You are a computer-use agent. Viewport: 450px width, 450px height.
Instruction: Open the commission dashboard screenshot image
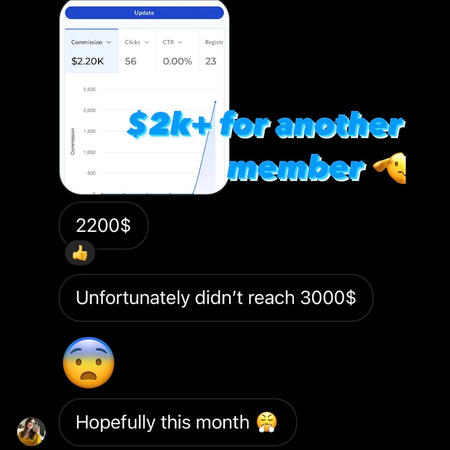[144, 97]
